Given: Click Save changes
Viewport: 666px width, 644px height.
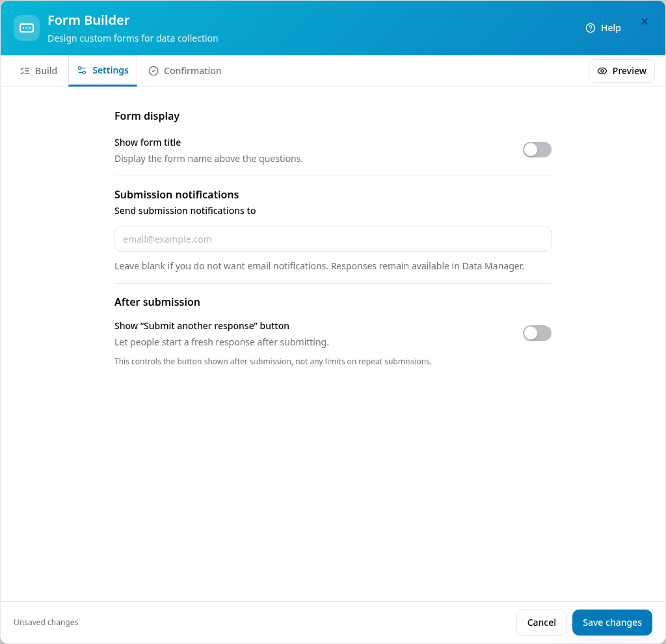Looking at the screenshot, I should point(611,623).
